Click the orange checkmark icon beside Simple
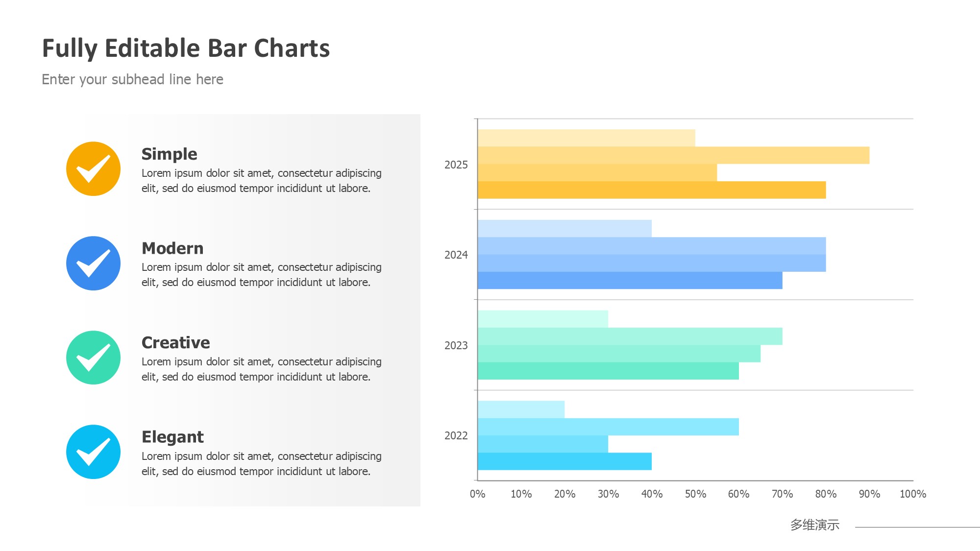Image resolution: width=980 pixels, height=551 pixels. [x=93, y=169]
